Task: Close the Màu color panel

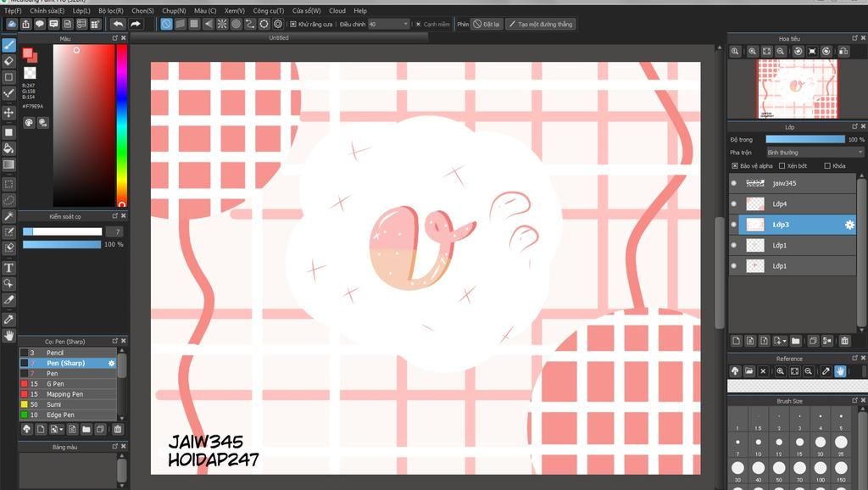Action: pyautogui.click(x=124, y=38)
